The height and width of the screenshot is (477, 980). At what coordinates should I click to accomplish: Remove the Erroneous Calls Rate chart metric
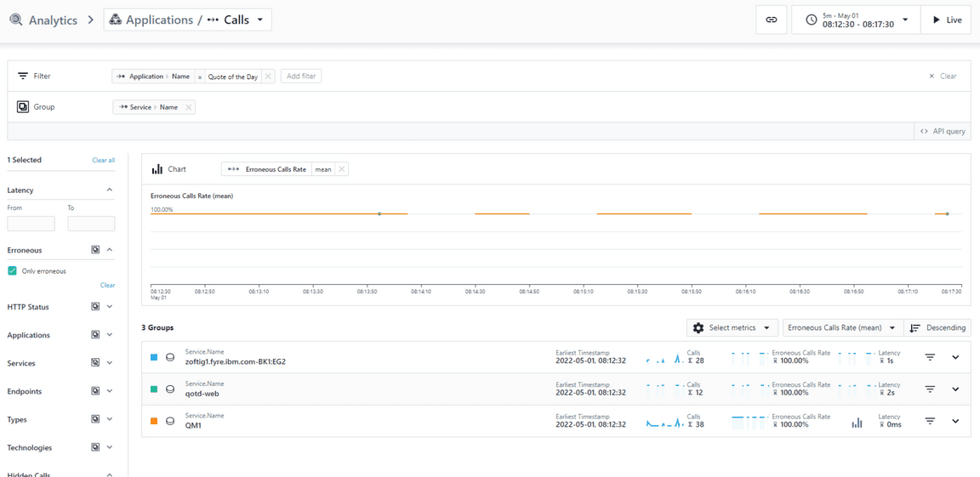tap(341, 169)
